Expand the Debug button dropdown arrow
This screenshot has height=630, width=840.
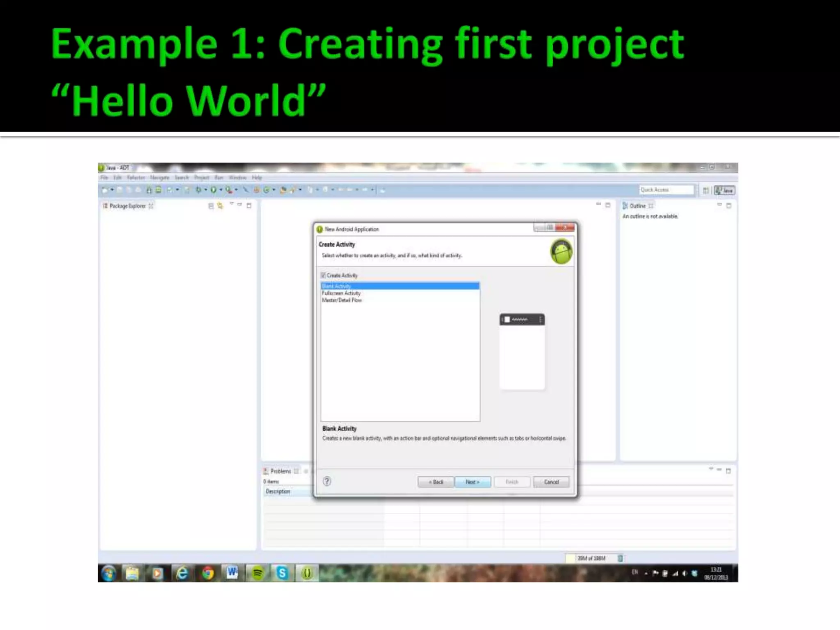click(x=205, y=190)
